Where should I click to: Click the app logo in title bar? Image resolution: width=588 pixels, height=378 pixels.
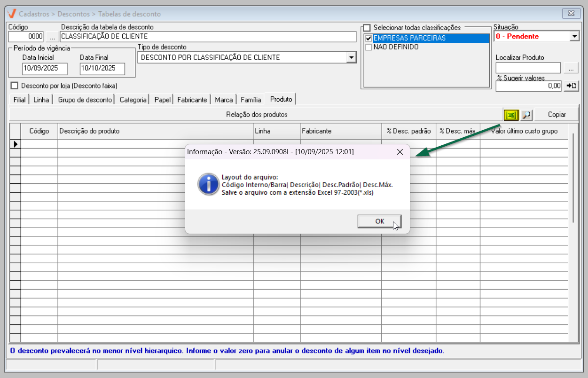(x=12, y=14)
